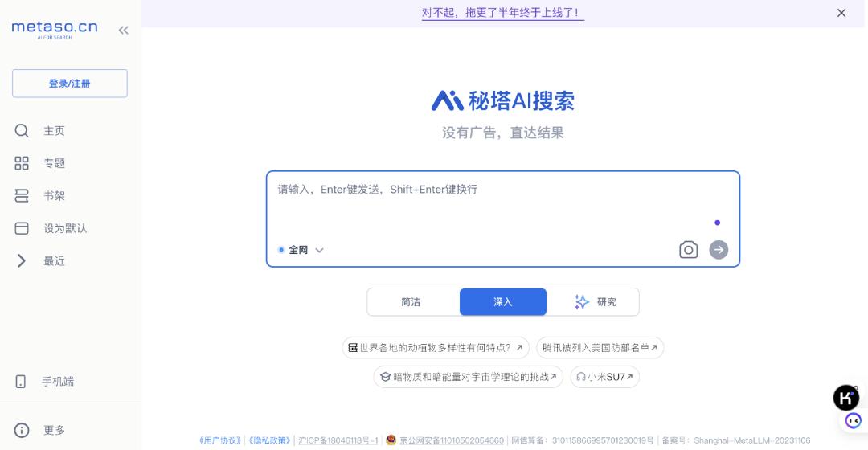Open 专题 topics grid icon
This screenshot has width=868, height=450.
22,163
